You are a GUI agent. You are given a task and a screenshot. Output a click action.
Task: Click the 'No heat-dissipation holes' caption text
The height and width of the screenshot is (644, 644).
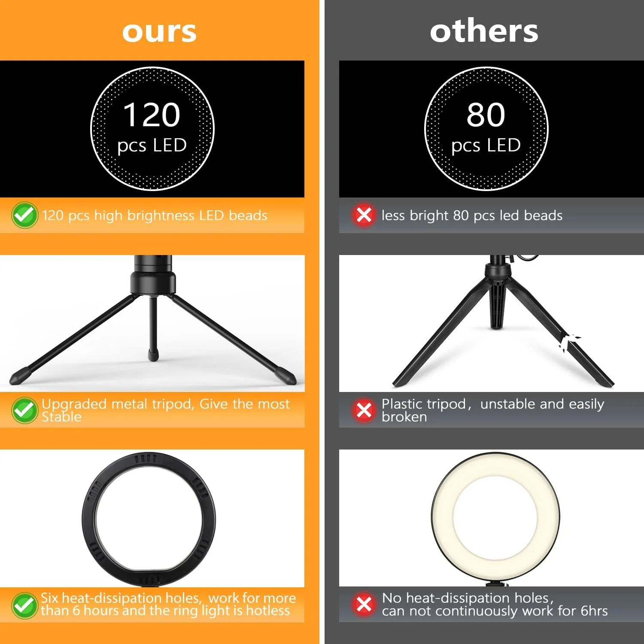point(495,604)
